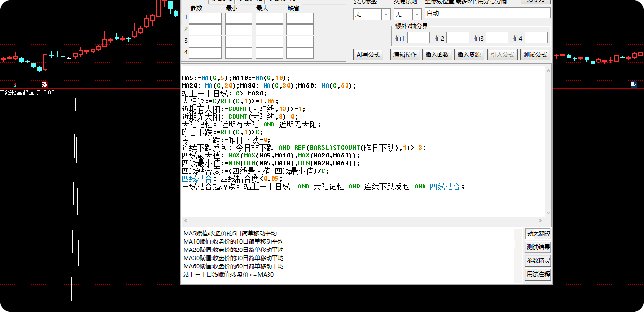This screenshot has height=312, width=644.
Task: Click the code line starting with 连续下跌反包:=
Action: 304,148
